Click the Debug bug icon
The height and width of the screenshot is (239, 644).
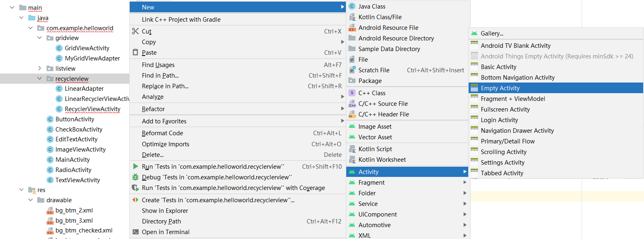tap(135, 177)
